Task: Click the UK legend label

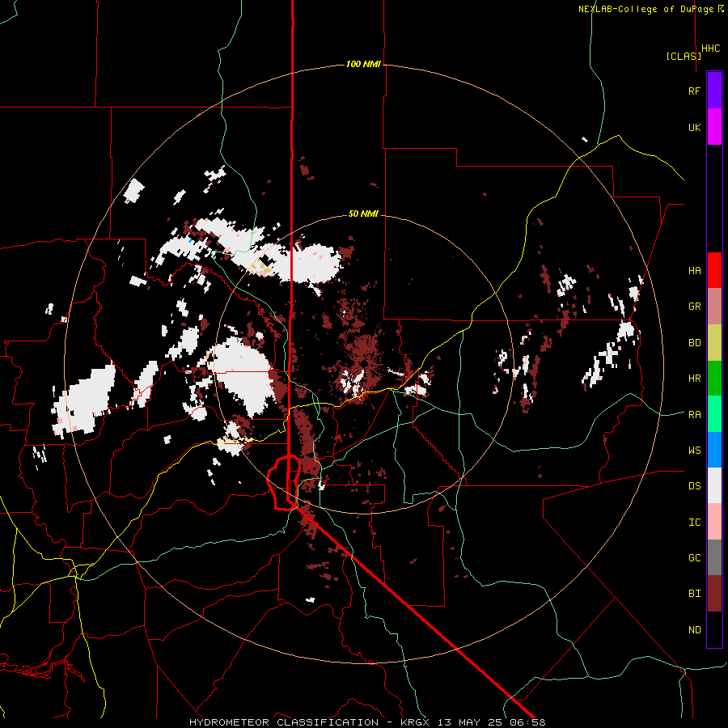Action: (694, 127)
